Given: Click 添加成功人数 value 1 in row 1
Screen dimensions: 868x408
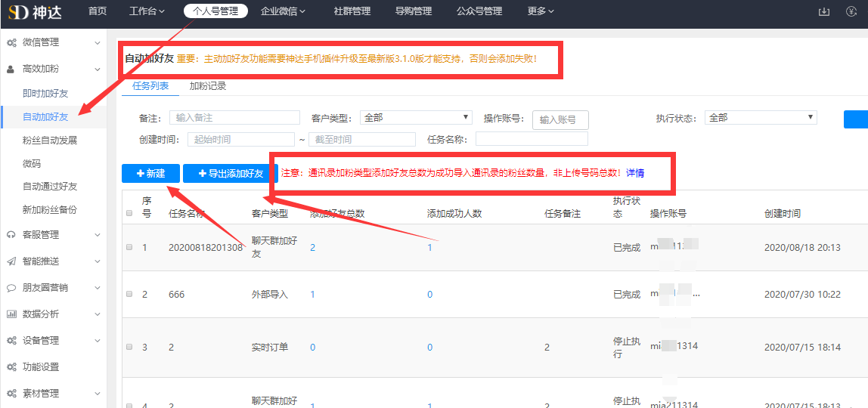Looking at the screenshot, I should [x=429, y=248].
